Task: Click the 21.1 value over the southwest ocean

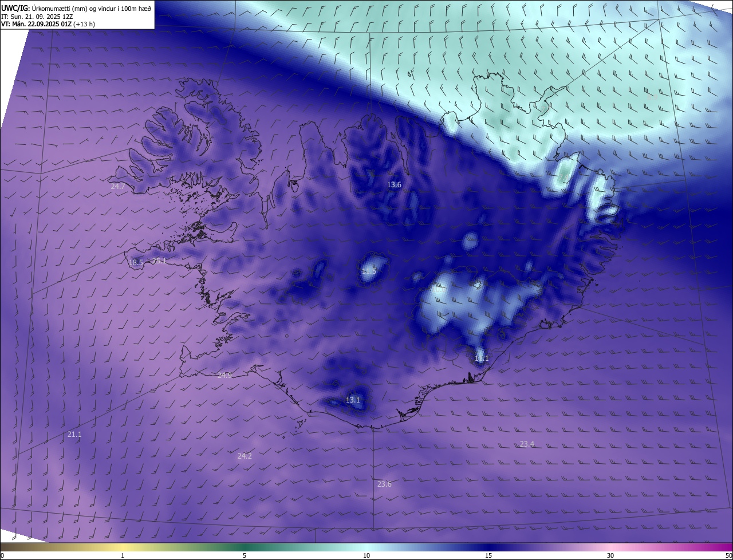Action: pyautogui.click(x=74, y=435)
